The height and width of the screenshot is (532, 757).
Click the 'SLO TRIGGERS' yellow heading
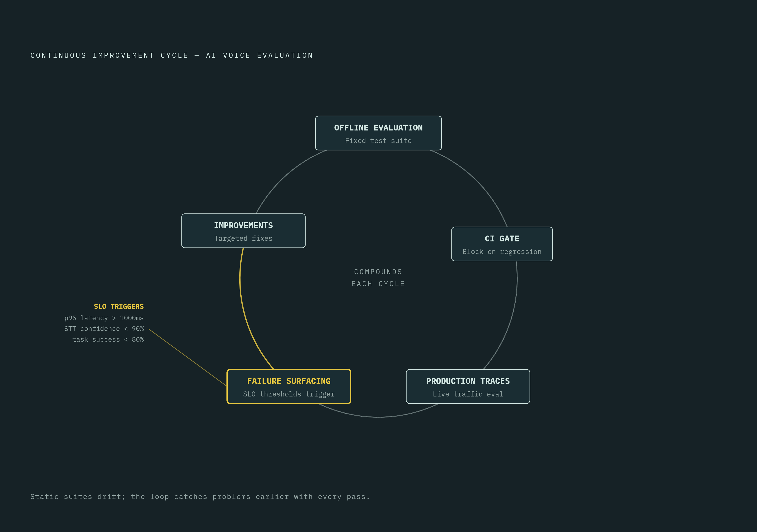[x=119, y=306]
